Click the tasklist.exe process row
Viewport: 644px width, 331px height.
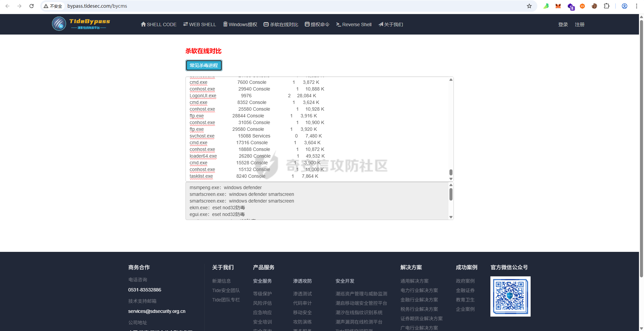pyautogui.click(x=254, y=176)
